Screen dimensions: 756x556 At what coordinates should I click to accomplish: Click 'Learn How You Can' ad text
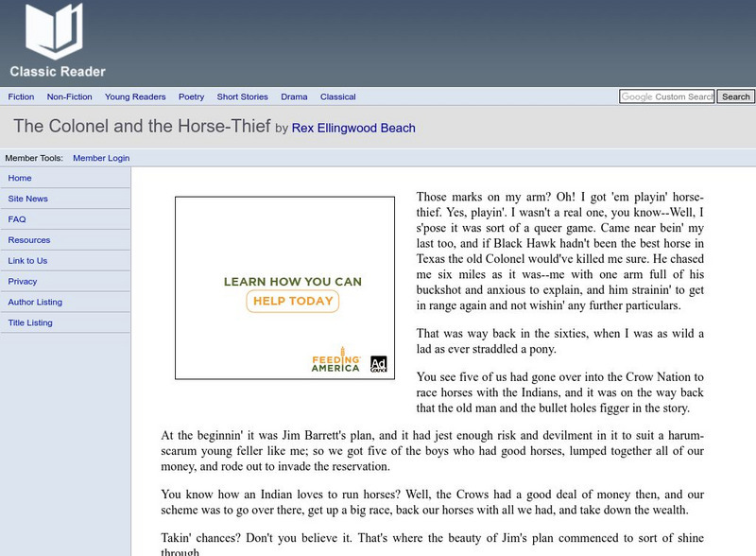pos(293,282)
